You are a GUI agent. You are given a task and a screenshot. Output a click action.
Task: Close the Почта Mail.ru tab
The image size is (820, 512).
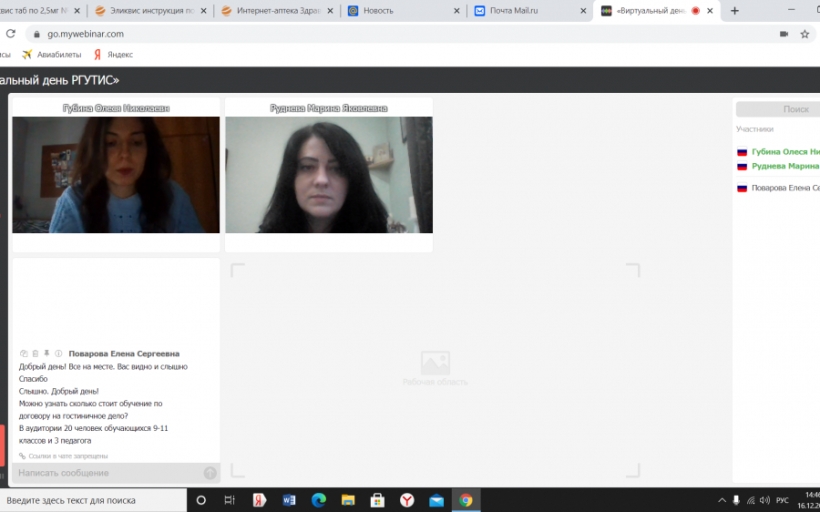tap(583, 10)
